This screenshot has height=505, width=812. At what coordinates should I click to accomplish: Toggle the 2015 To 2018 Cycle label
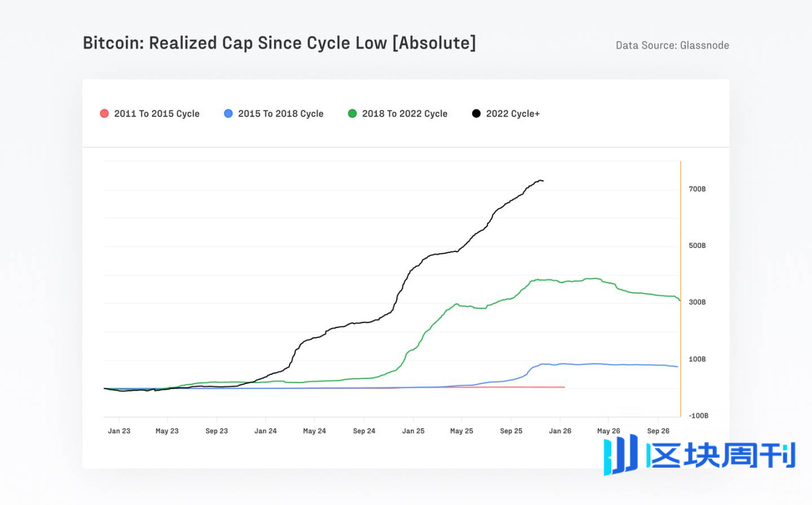point(281,114)
